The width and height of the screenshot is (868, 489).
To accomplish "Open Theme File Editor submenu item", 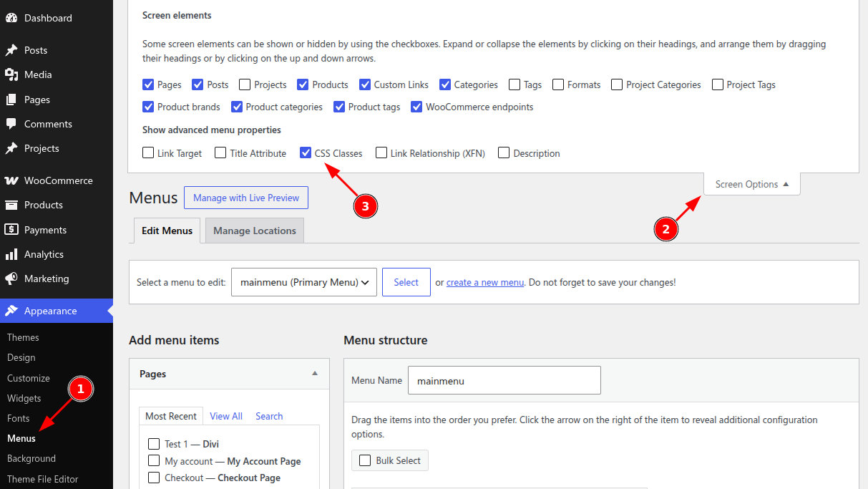I will [x=43, y=479].
